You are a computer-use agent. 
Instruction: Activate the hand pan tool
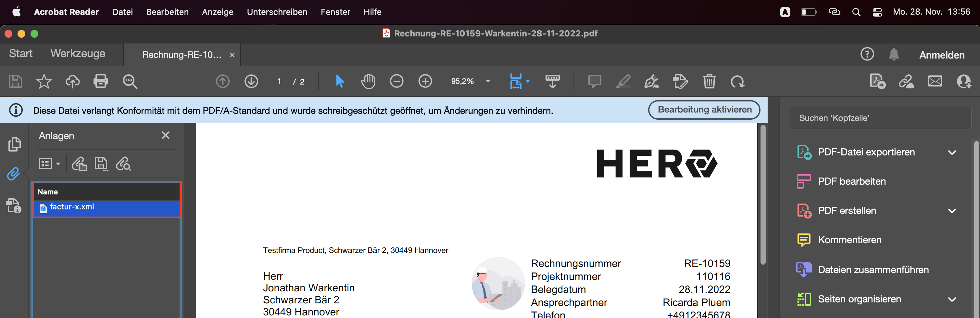pos(368,82)
